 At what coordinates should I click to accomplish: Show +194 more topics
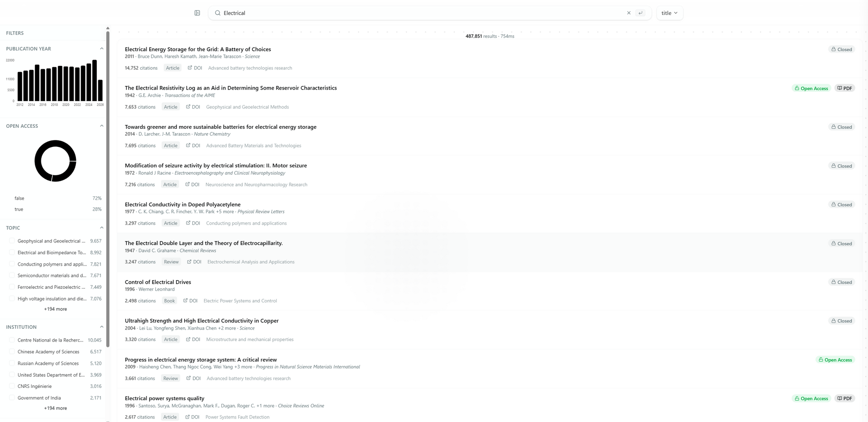click(55, 309)
